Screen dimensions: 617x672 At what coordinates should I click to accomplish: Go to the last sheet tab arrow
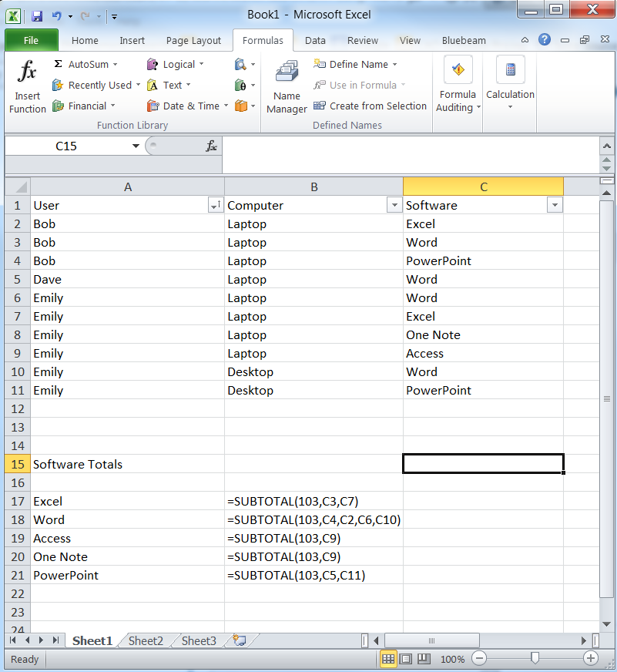55,640
